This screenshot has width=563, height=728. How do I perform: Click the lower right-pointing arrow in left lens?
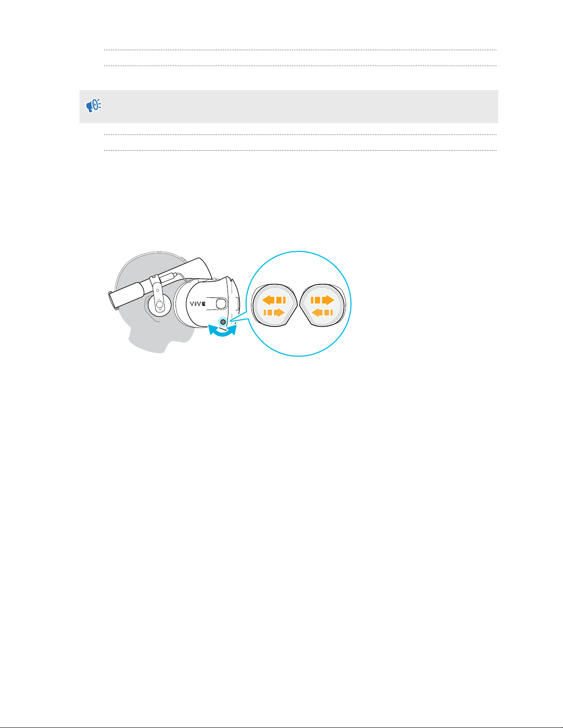[x=274, y=313]
